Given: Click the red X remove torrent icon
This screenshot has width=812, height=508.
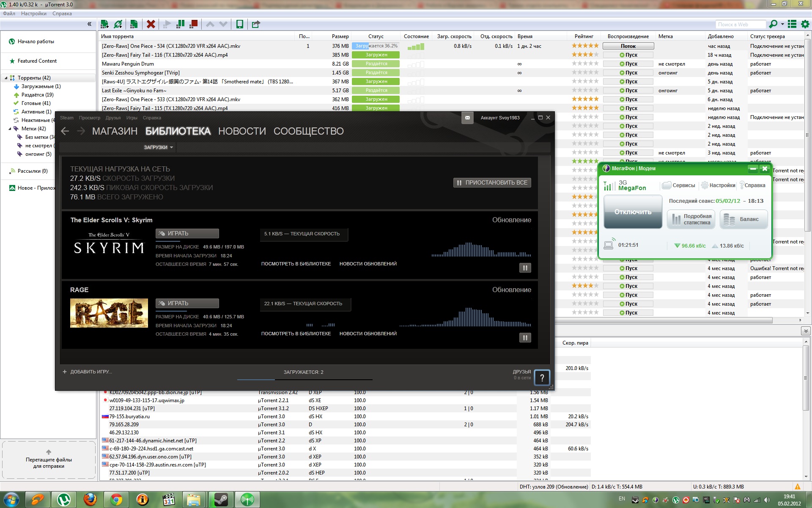Looking at the screenshot, I should 151,24.
